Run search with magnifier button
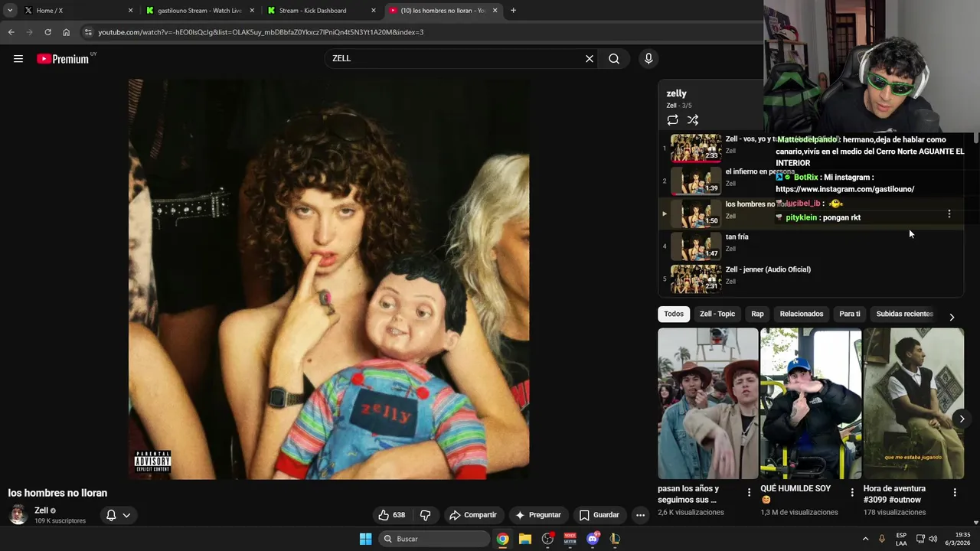Image resolution: width=980 pixels, height=551 pixels. tap(614, 59)
